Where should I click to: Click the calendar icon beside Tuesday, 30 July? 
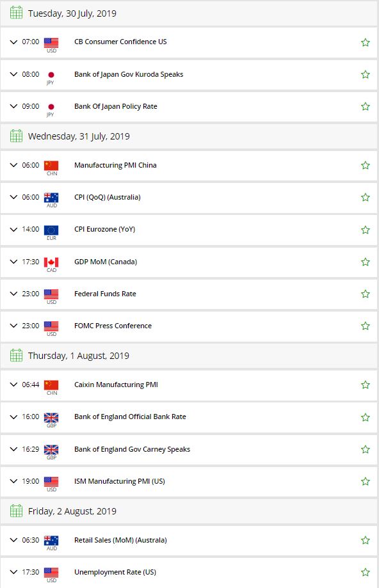[16, 13]
